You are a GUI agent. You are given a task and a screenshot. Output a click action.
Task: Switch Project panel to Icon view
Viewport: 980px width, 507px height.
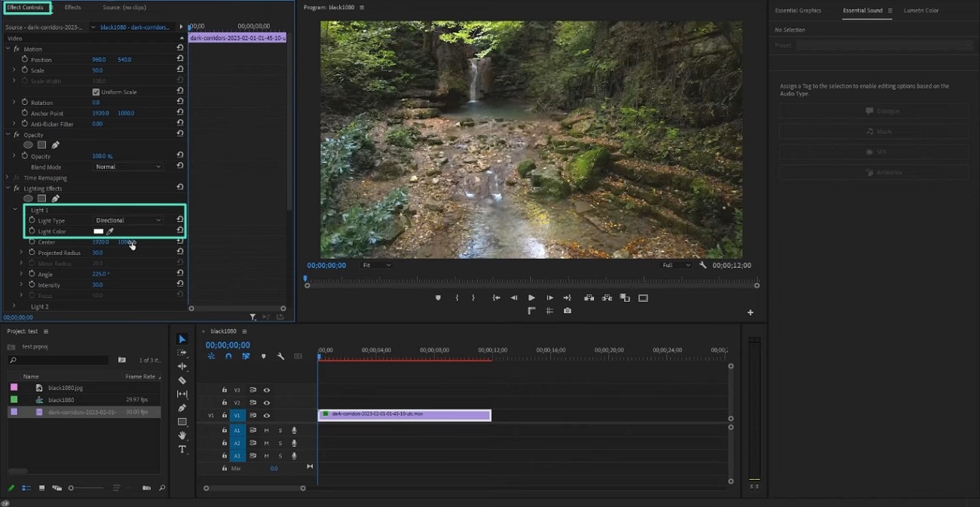pyautogui.click(x=41, y=488)
